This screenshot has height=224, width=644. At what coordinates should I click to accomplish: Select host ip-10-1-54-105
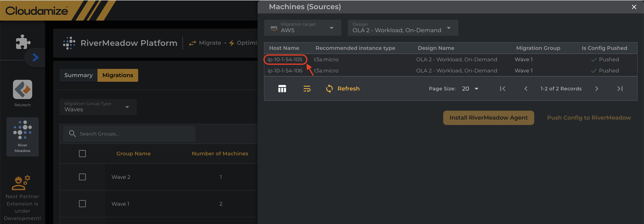285,59
